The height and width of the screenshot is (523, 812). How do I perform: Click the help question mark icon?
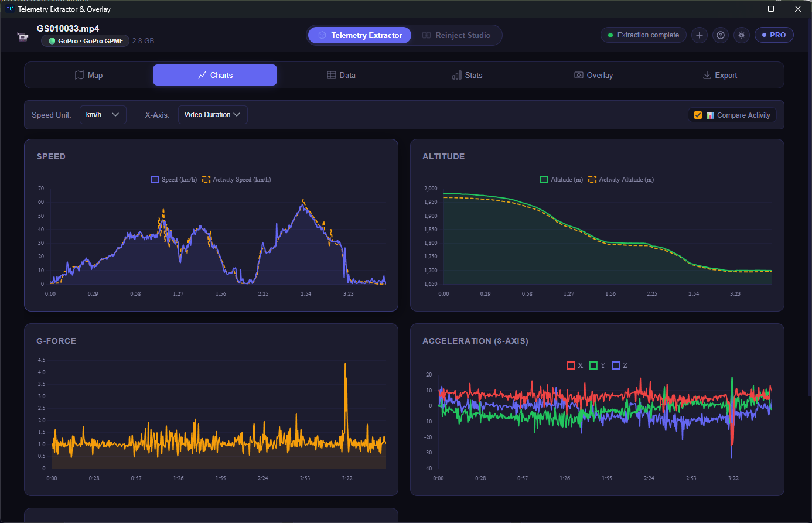pos(720,35)
